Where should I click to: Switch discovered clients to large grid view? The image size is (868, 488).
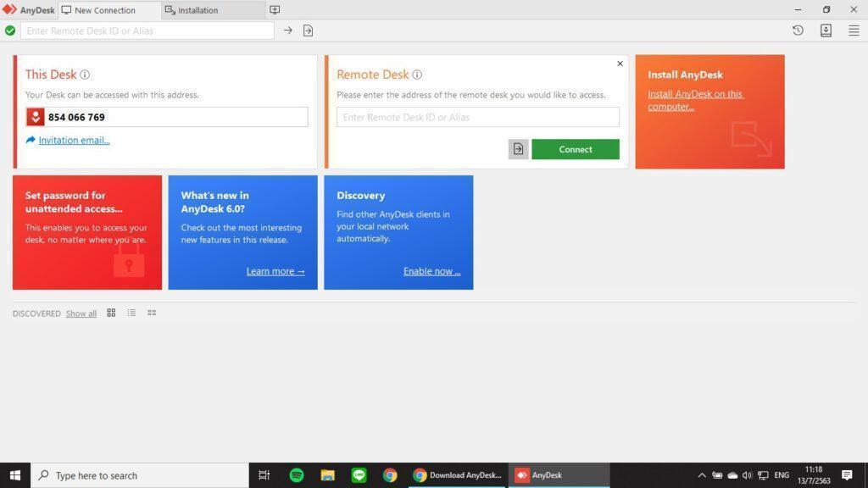tap(111, 313)
